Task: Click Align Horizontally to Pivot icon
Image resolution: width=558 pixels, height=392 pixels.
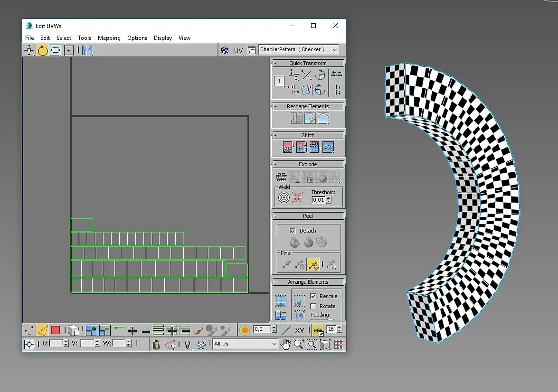Action: pyautogui.click(x=293, y=75)
